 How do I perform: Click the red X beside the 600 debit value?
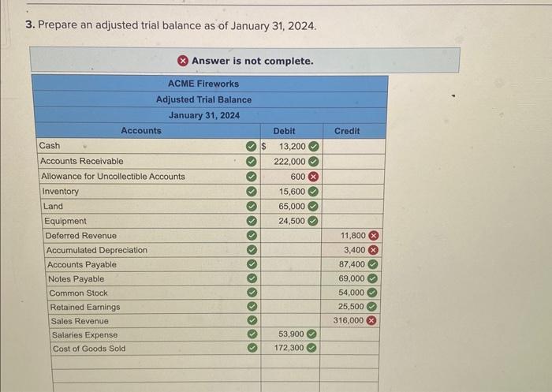313,177
